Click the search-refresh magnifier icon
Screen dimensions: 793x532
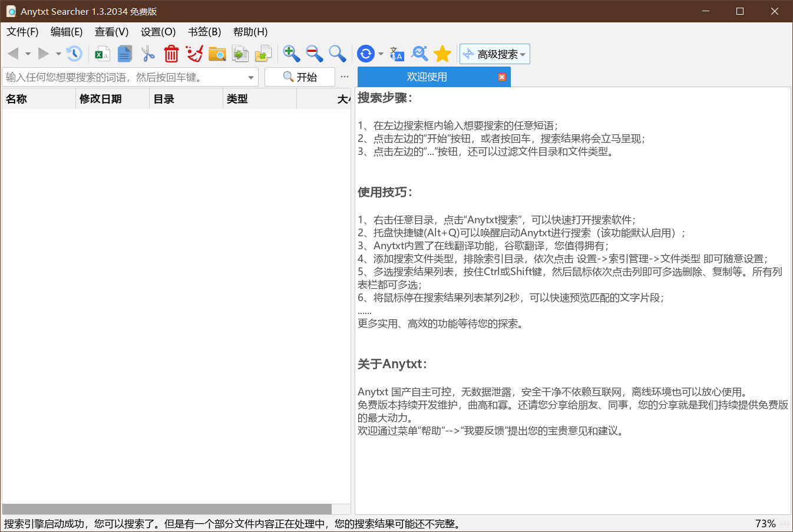coord(419,54)
